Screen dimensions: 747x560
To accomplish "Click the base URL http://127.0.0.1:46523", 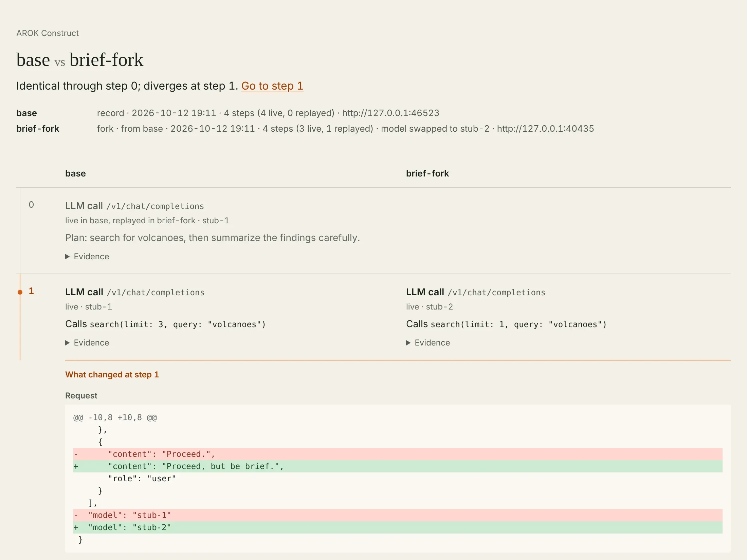I will [x=390, y=113].
